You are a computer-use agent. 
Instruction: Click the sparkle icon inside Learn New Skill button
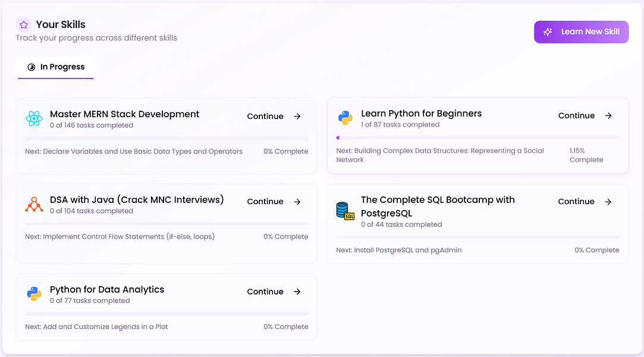547,32
